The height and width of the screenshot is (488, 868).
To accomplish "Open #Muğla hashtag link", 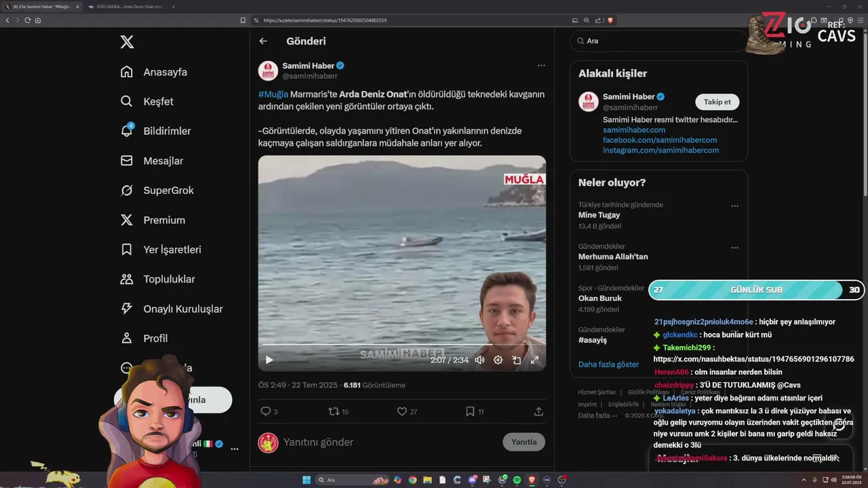I will coord(273,94).
